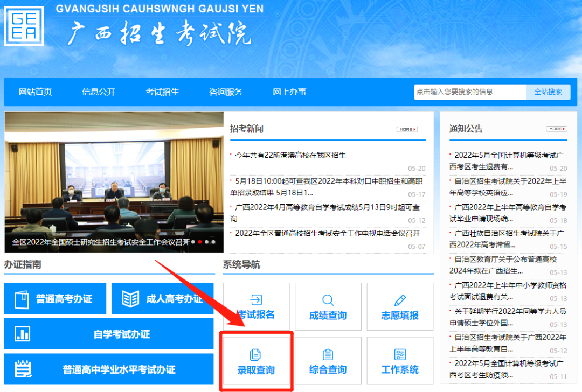Viewport: 582px width, 392px height.
Task: Open 成绩查询 score query
Action: (x=328, y=306)
